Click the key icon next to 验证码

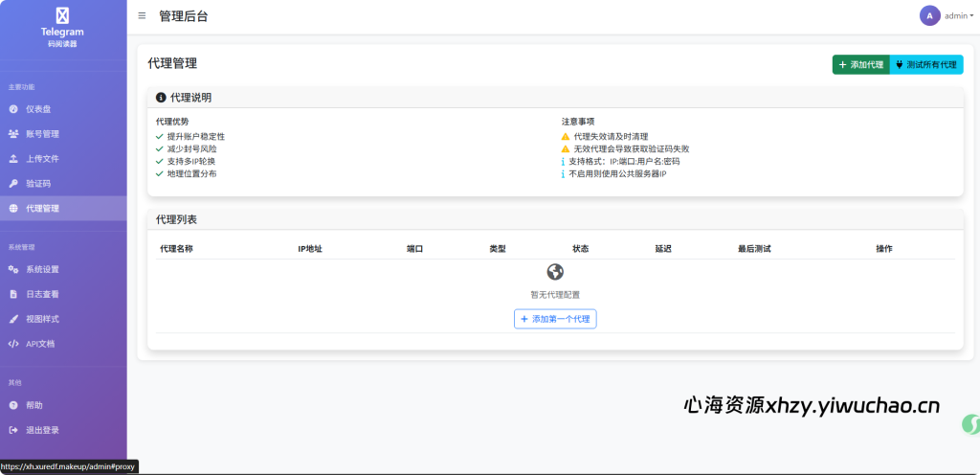click(13, 184)
